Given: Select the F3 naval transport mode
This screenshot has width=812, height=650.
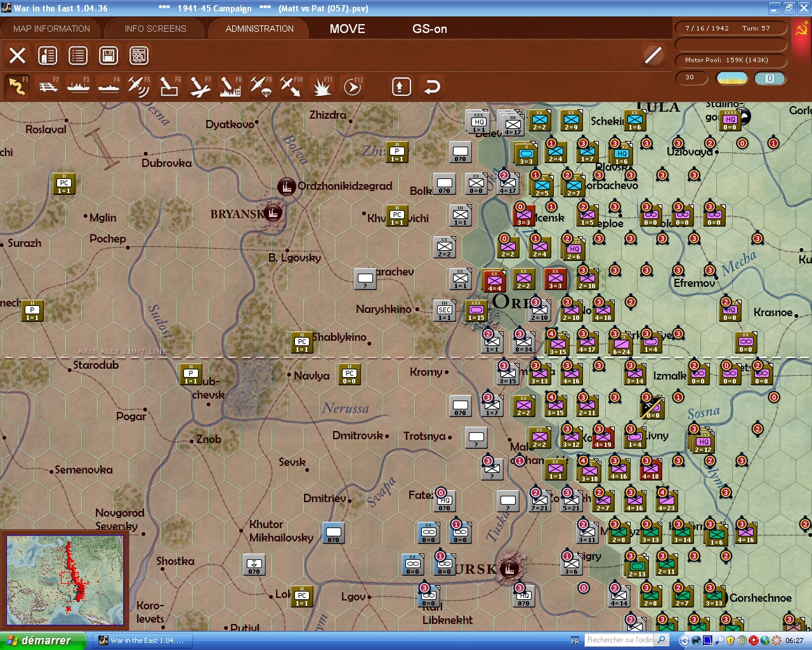Looking at the screenshot, I should click(78, 86).
